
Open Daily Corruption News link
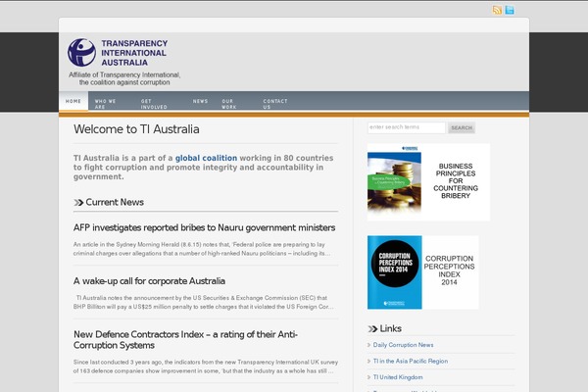[x=403, y=345]
